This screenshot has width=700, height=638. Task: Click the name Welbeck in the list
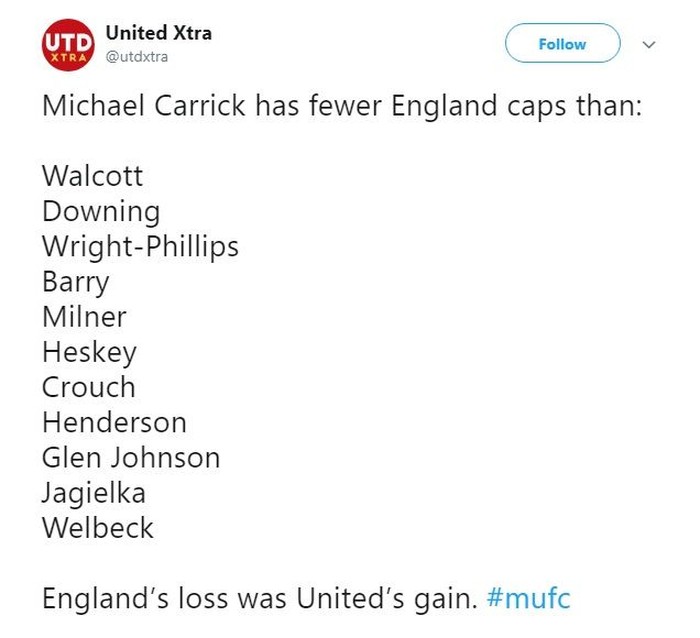click(x=97, y=527)
